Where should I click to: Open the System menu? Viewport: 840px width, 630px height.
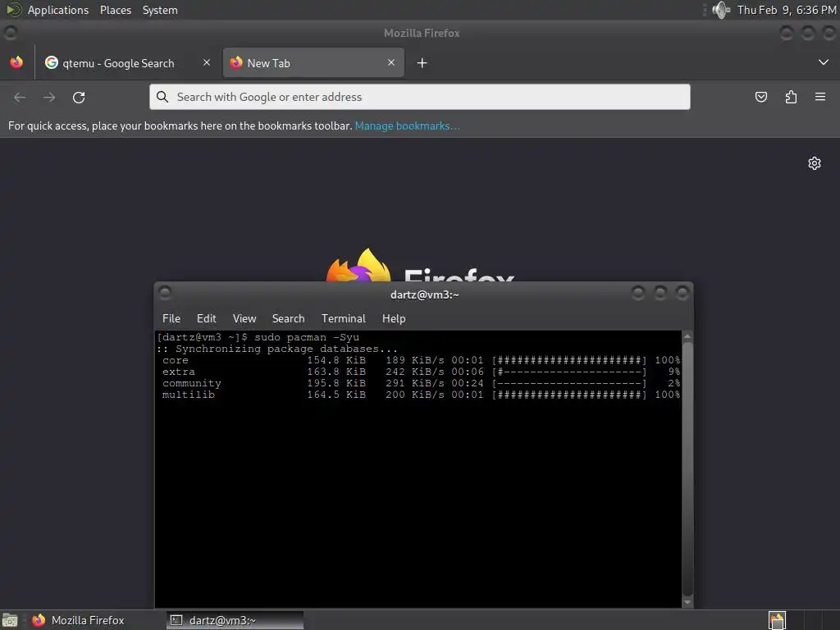(x=160, y=10)
